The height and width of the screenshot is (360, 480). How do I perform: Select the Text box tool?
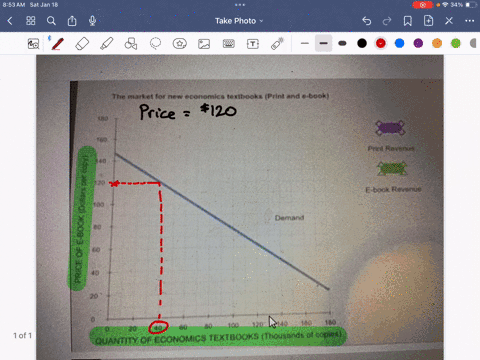coord(253,44)
